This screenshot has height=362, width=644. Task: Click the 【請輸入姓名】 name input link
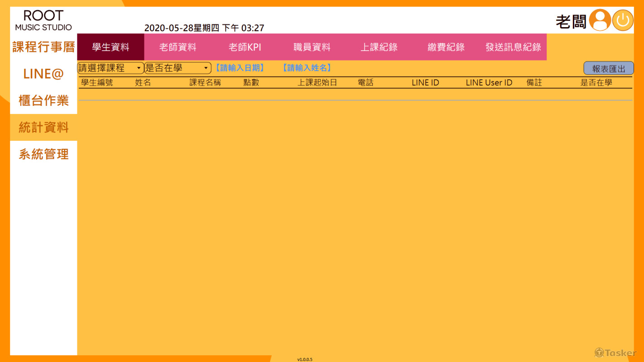306,68
